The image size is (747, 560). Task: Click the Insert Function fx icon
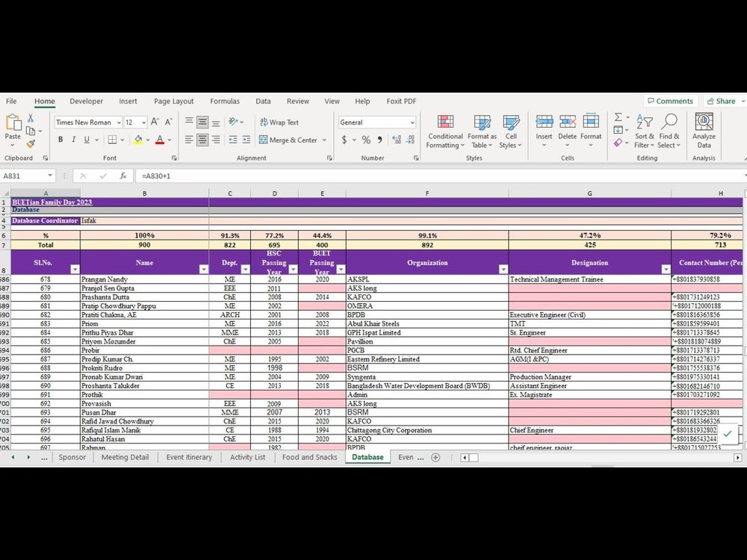123,175
